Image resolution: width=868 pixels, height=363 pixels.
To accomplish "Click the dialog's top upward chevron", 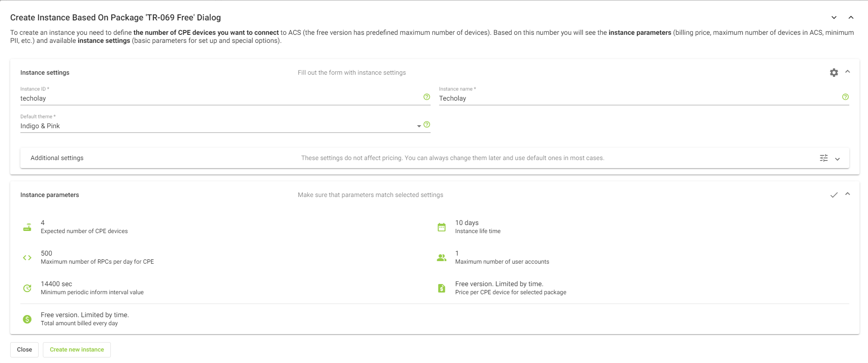I will [851, 17].
